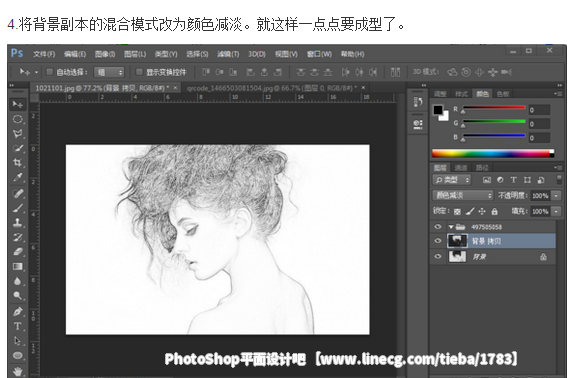573x378 pixels.
Task: Open the Layers panel flyout menu
Action: [558, 167]
